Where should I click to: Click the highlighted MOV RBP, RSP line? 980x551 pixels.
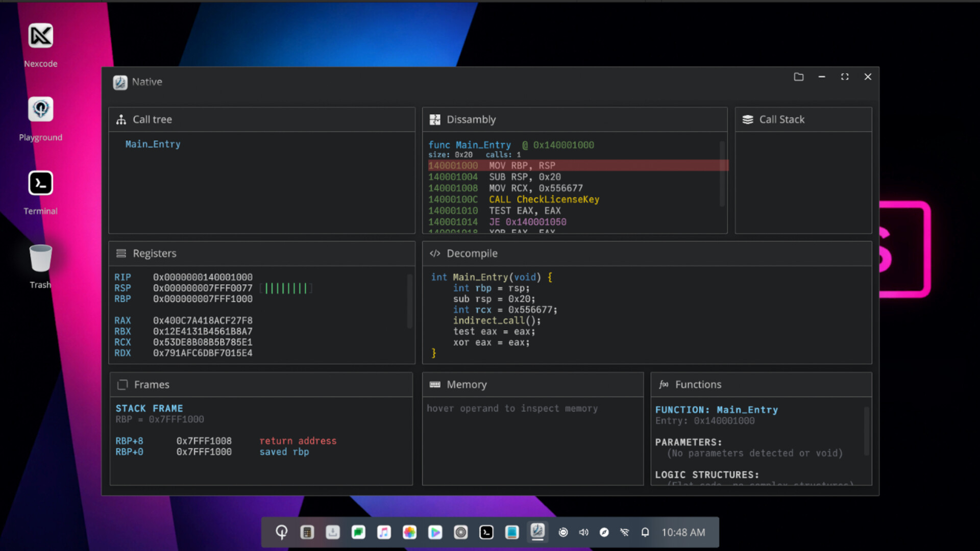pyautogui.click(x=521, y=165)
